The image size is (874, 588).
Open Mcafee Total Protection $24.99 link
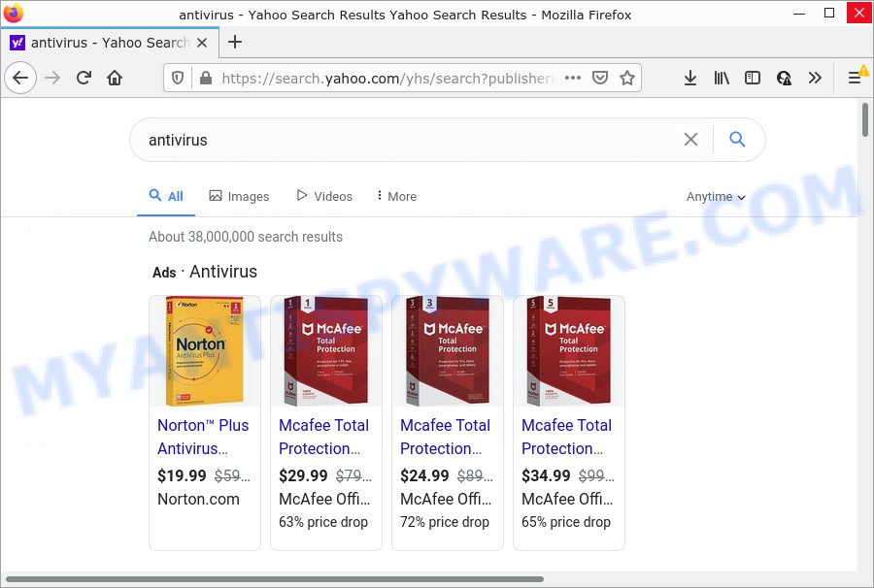(446, 437)
